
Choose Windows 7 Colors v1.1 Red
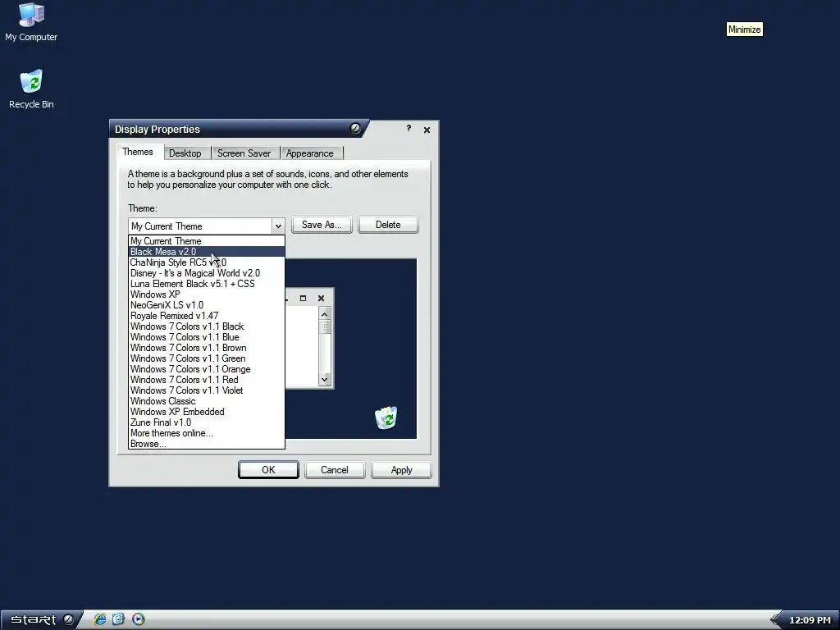click(x=206, y=380)
